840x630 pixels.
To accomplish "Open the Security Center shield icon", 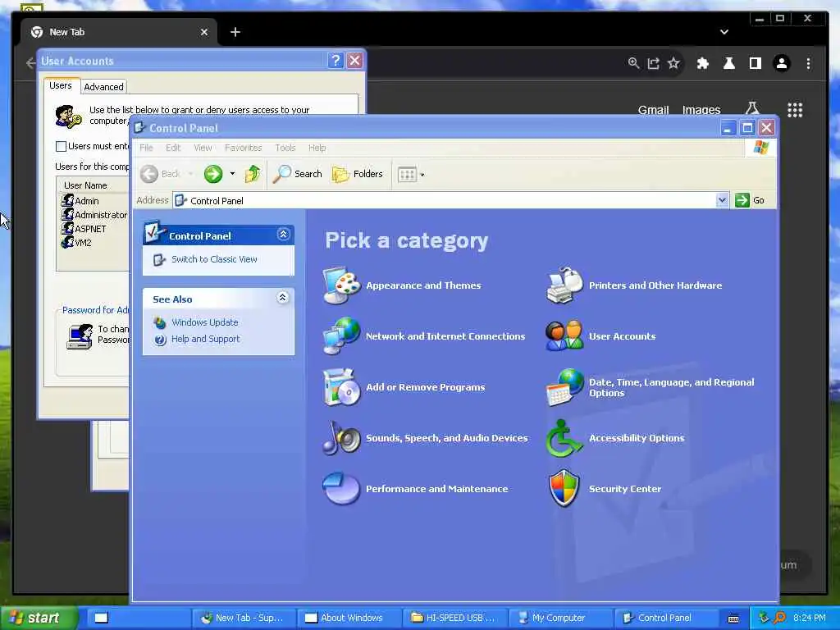I will point(564,488).
